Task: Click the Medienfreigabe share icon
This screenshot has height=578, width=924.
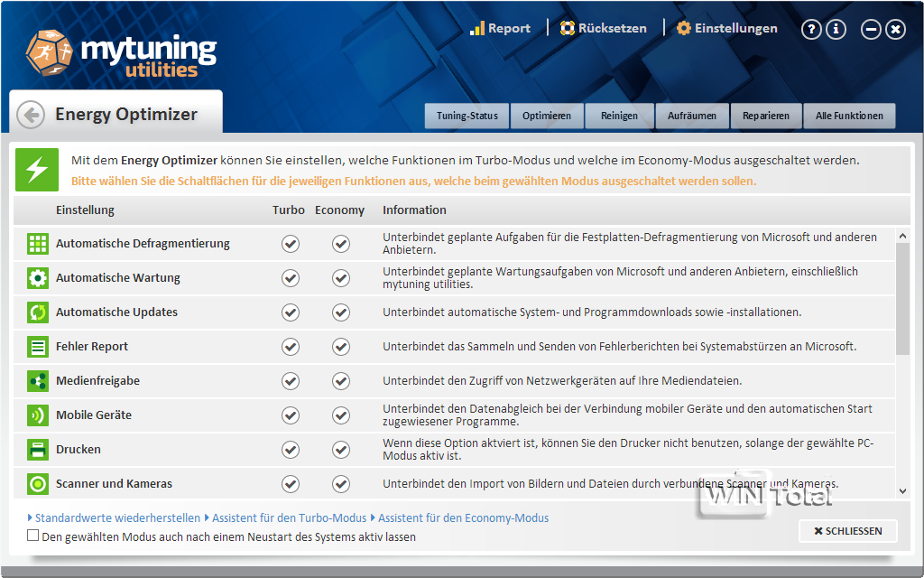Action: [38, 381]
